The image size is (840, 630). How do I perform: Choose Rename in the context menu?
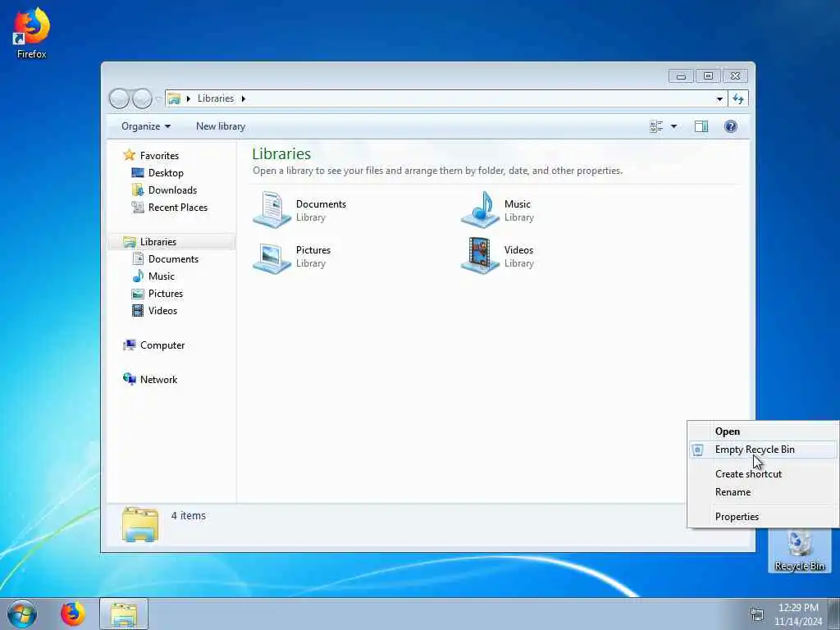pos(764,492)
